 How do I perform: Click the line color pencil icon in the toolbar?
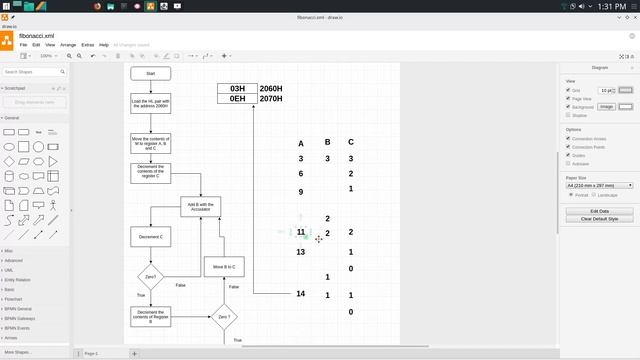[x=166, y=56]
